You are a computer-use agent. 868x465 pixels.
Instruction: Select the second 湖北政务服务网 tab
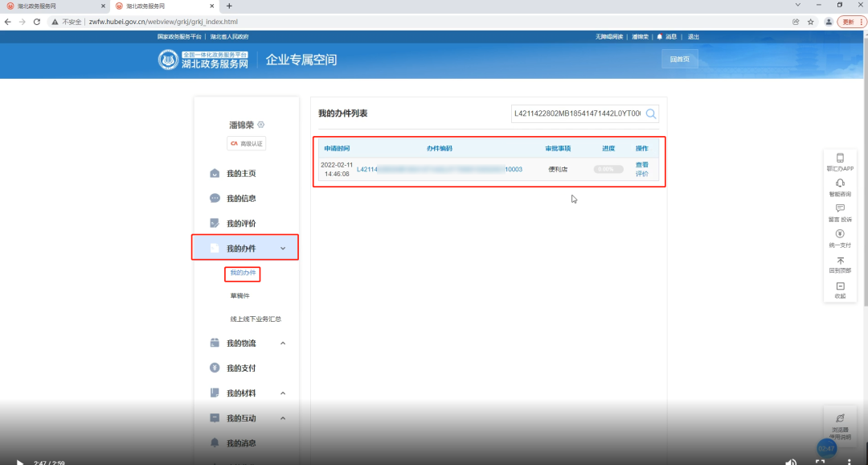[166, 6]
